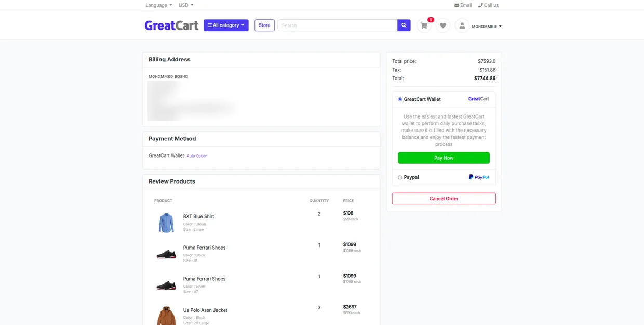The height and width of the screenshot is (325, 644).
Task: Open the USD currency dropdown
Action: coord(186,5)
